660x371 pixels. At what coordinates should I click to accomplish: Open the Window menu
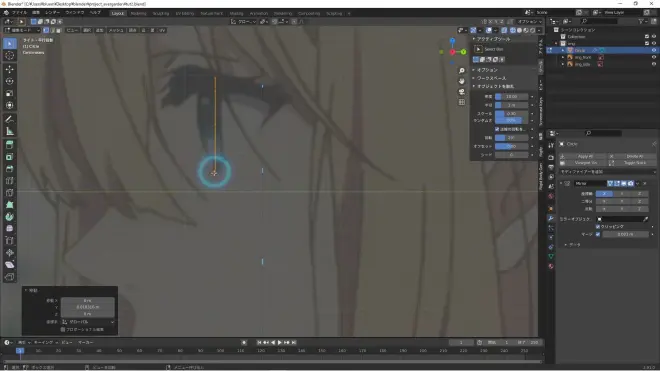pyautogui.click(x=75, y=13)
